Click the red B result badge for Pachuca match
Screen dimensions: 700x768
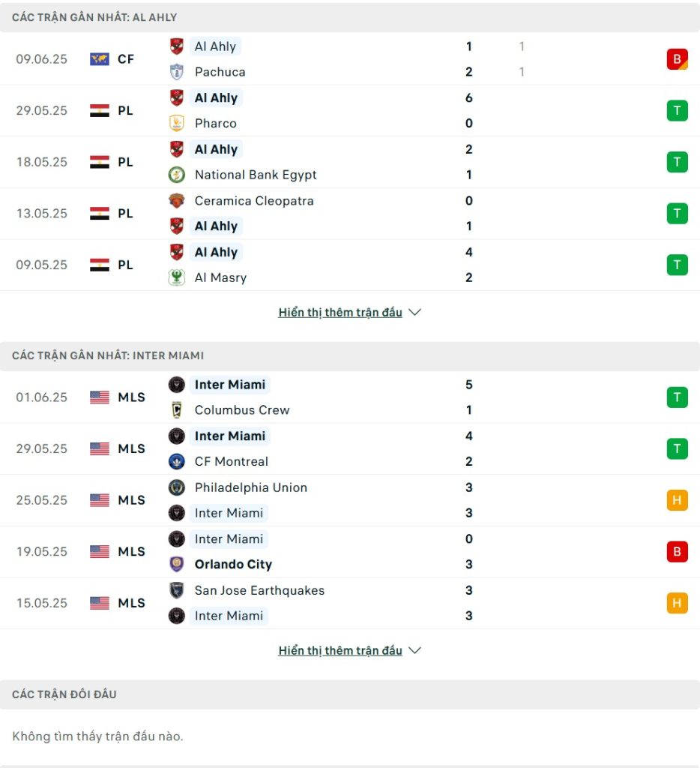coord(677,59)
